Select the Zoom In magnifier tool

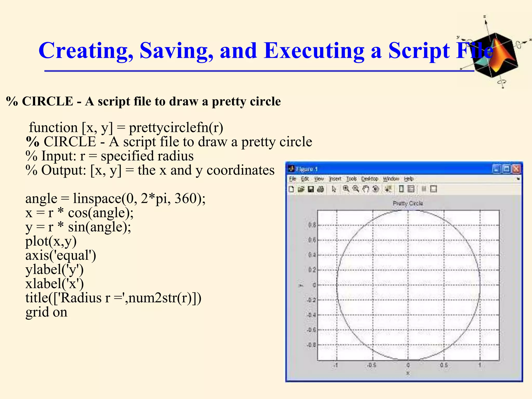346,189
